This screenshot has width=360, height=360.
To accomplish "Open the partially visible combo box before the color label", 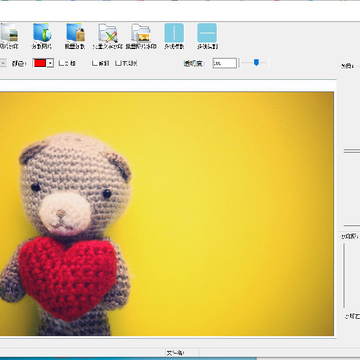I will [3, 63].
